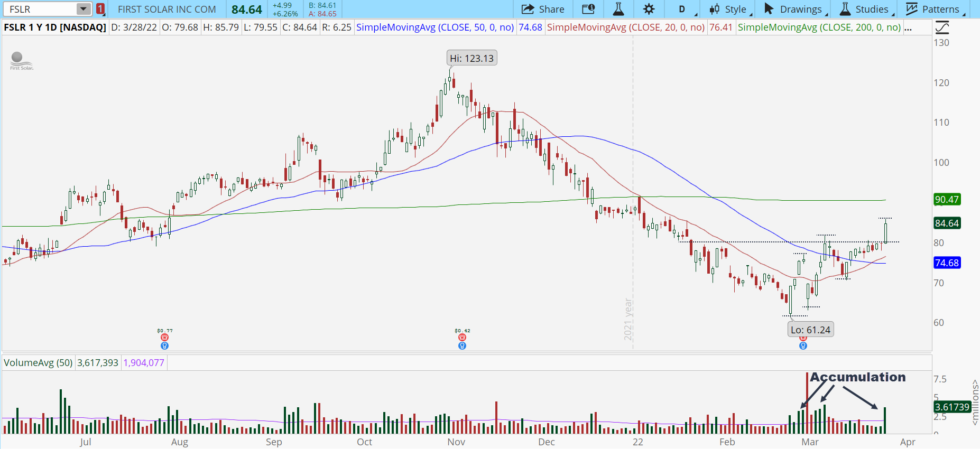
Task: Click the blue lightbulb icon below $0.42
Action: coord(462,345)
